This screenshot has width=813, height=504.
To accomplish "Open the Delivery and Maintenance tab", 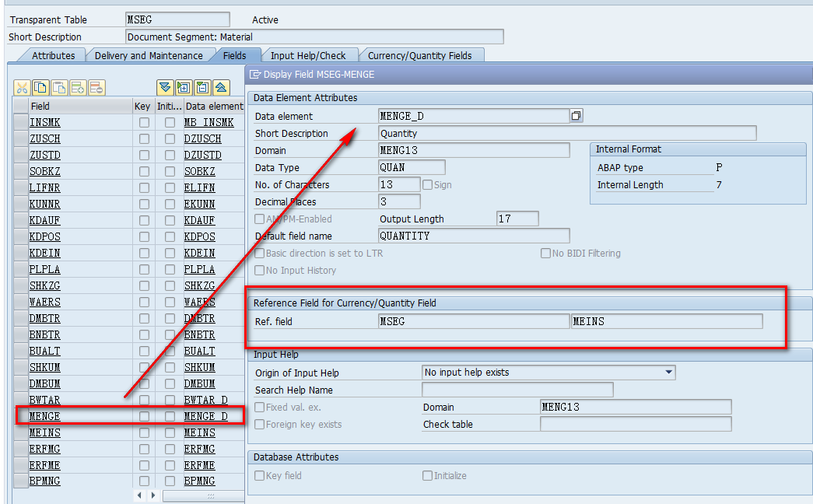I will click(x=150, y=55).
